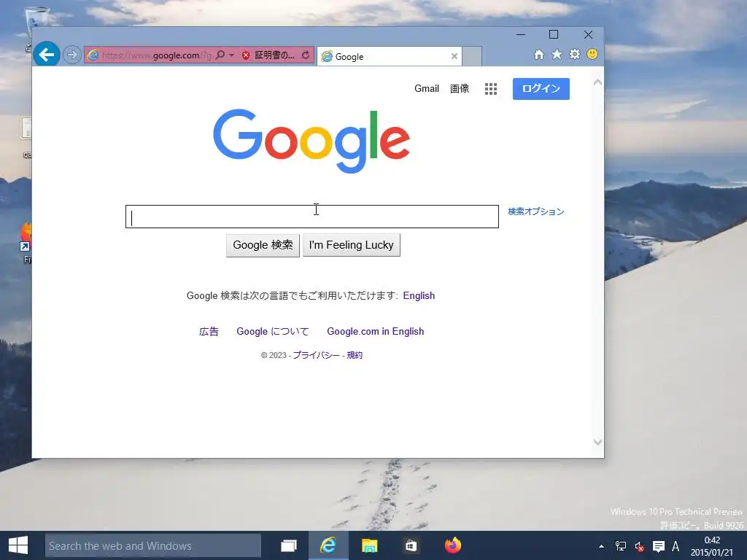Maximize the Internet Explorer window
Viewport: 747px width, 560px height.
click(554, 34)
